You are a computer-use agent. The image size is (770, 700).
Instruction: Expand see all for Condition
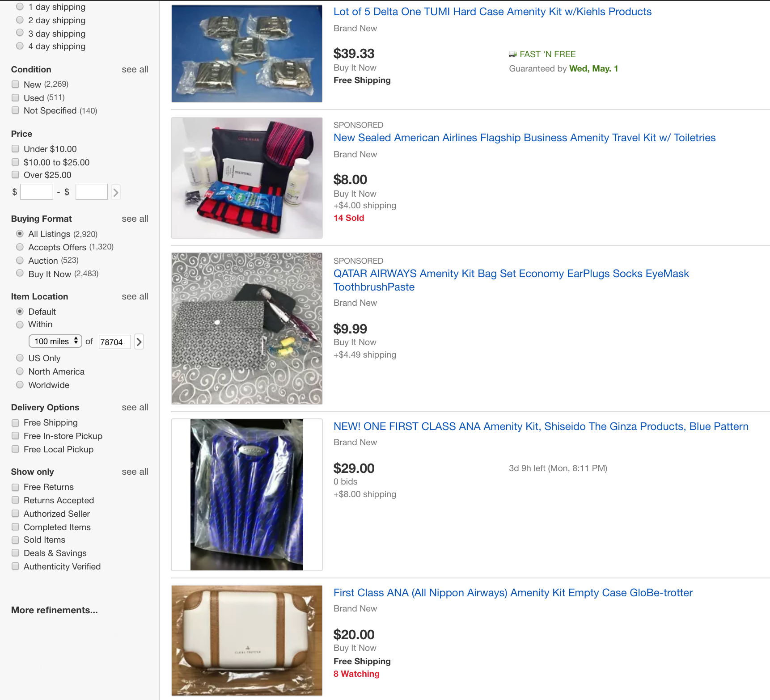[135, 69]
